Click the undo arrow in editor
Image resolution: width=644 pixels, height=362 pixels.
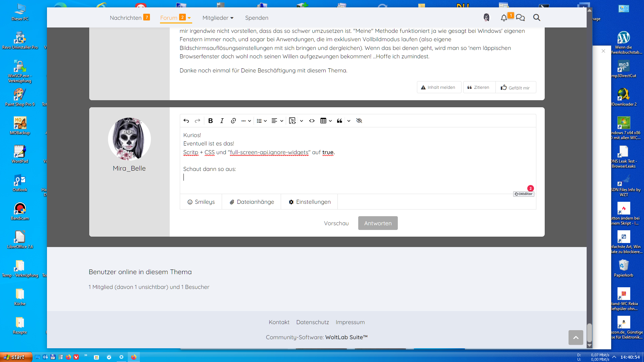(186, 121)
